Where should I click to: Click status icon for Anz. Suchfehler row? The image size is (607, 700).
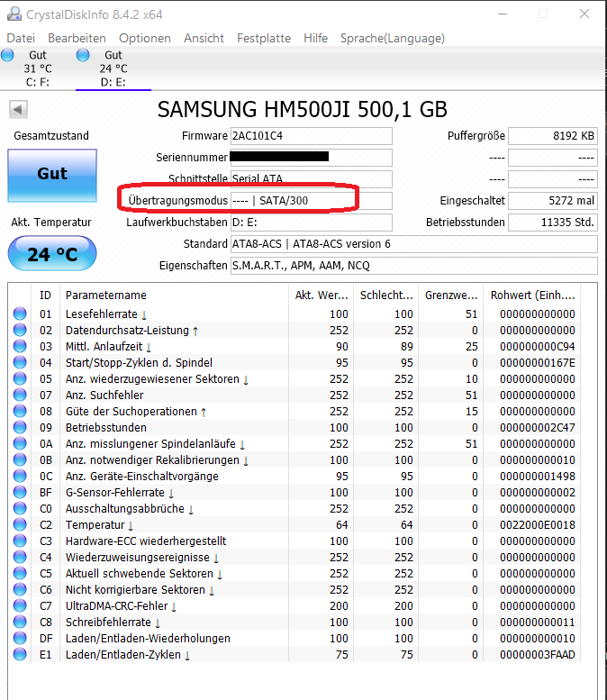point(20,395)
